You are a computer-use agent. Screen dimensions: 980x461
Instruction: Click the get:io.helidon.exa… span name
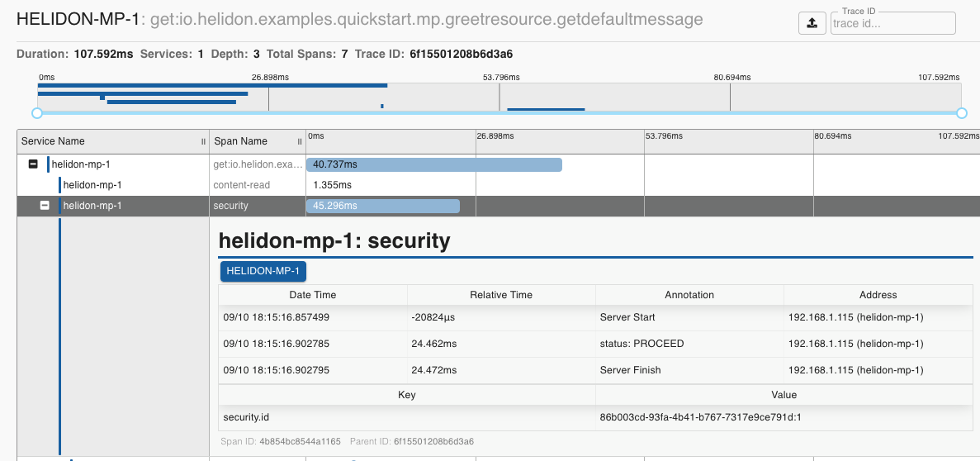(x=257, y=164)
